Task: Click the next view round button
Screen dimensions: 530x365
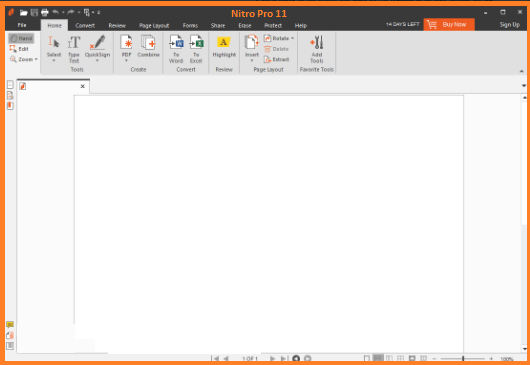Action: click(x=308, y=359)
